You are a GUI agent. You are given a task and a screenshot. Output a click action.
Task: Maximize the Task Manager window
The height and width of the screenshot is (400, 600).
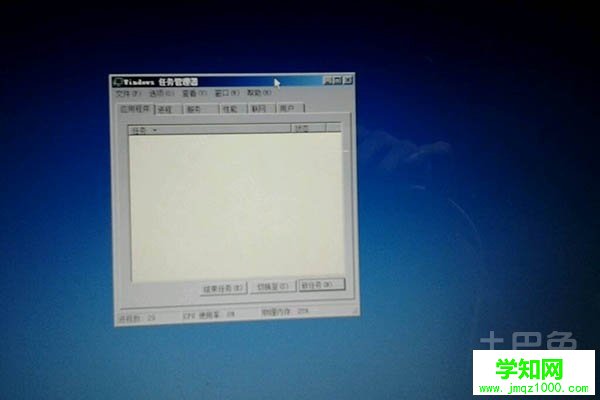point(338,80)
